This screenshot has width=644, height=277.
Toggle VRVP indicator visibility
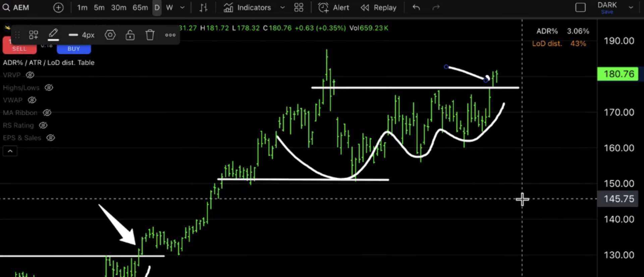pyautogui.click(x=30, y=75)
